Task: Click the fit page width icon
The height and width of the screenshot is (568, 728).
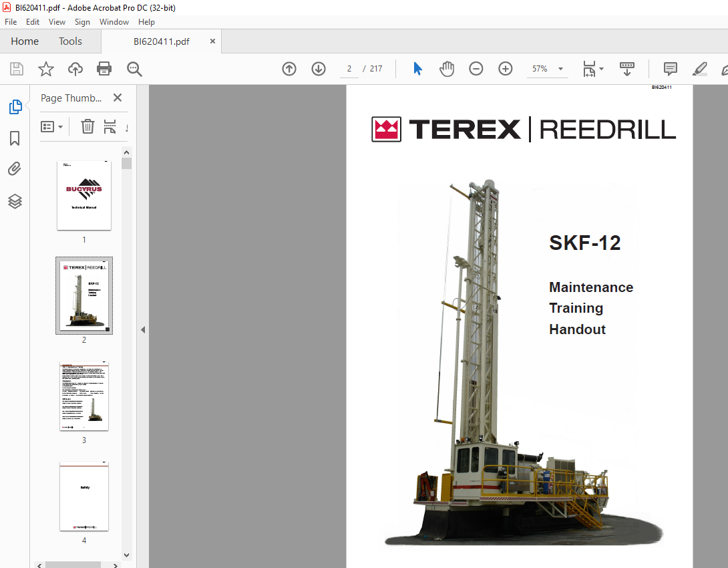Action: click(589, 69)
